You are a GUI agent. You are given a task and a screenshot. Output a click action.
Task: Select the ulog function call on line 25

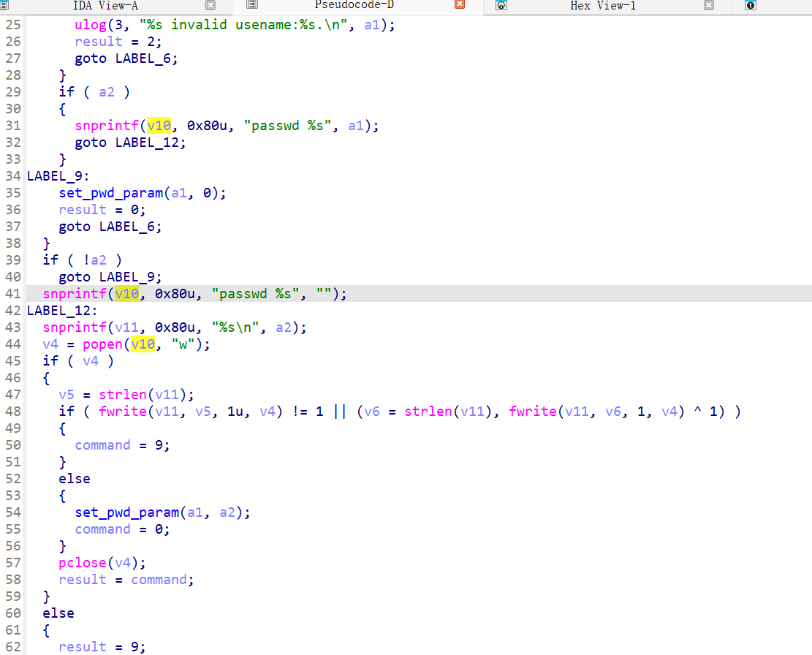coord(90,25)
